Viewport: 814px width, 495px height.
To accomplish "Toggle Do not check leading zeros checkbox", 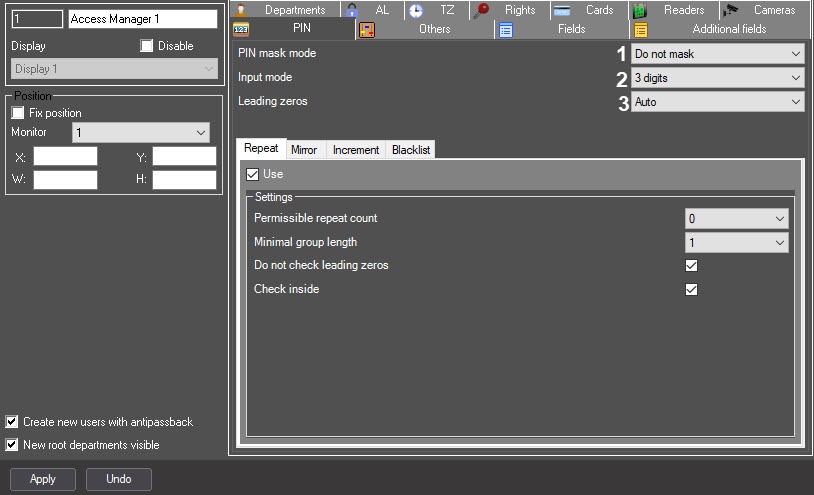I will pos(691,266).
